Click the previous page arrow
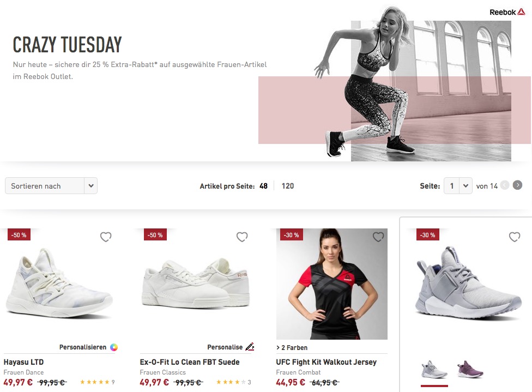 pyautogui.click(x=505, y=185)
